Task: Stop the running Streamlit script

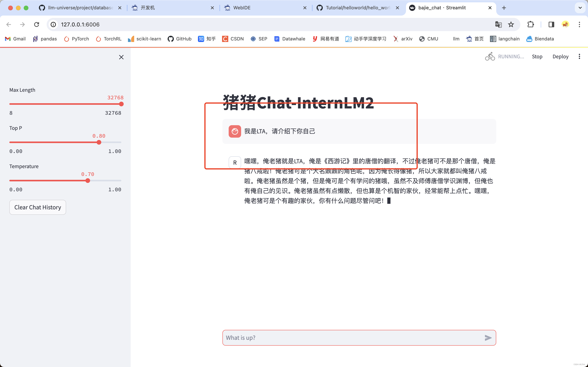Action: (537, 57)
